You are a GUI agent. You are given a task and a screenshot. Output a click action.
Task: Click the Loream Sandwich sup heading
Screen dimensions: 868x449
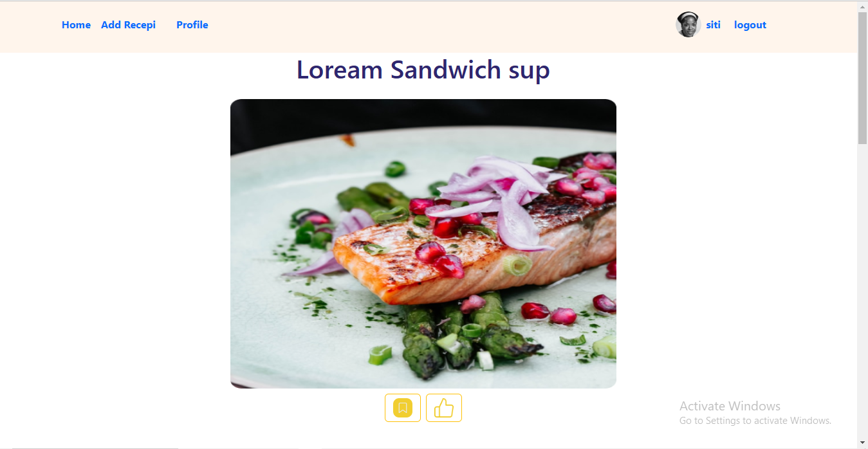click(x=423, y=69)
